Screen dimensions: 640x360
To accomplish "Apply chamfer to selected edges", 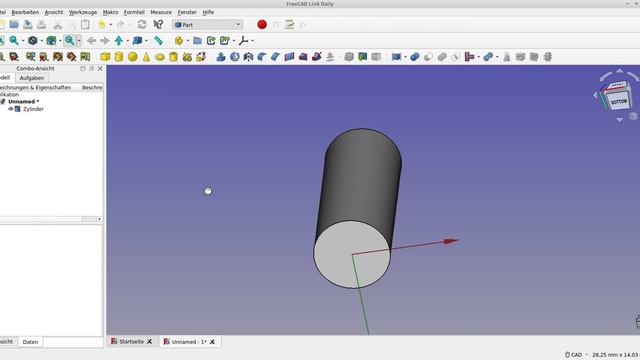I will pos(275,57).
